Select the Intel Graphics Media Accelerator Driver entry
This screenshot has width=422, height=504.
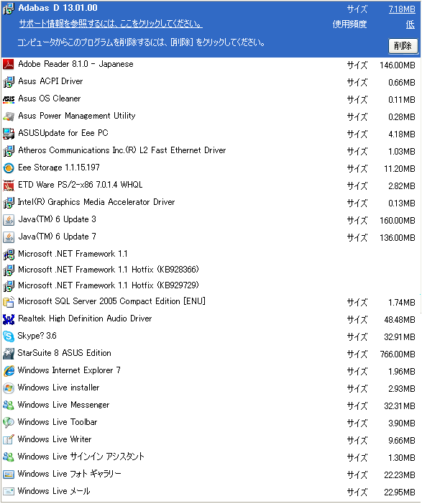(211, 203)
